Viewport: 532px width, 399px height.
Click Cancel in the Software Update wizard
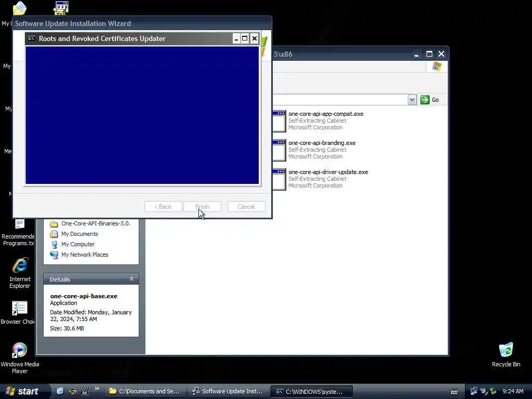246,207
